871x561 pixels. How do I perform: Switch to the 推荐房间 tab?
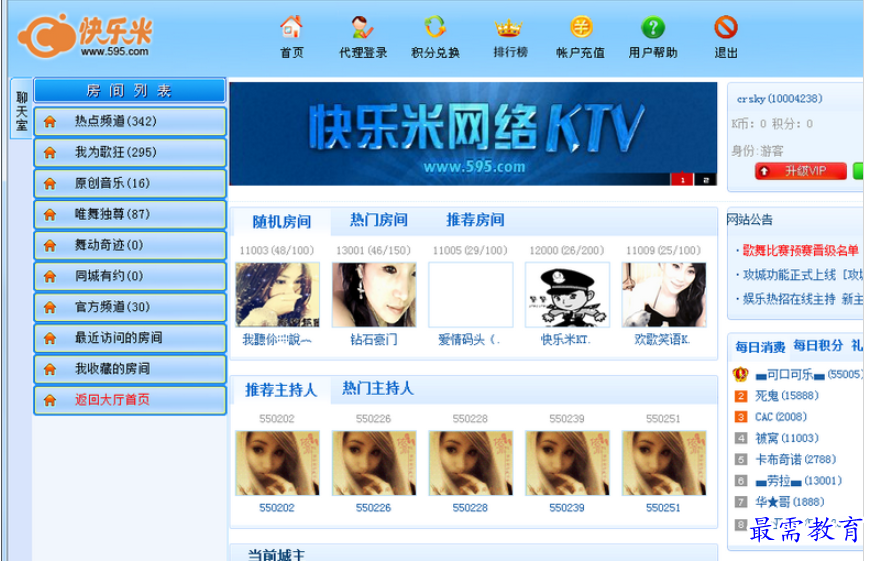point(475,220)
